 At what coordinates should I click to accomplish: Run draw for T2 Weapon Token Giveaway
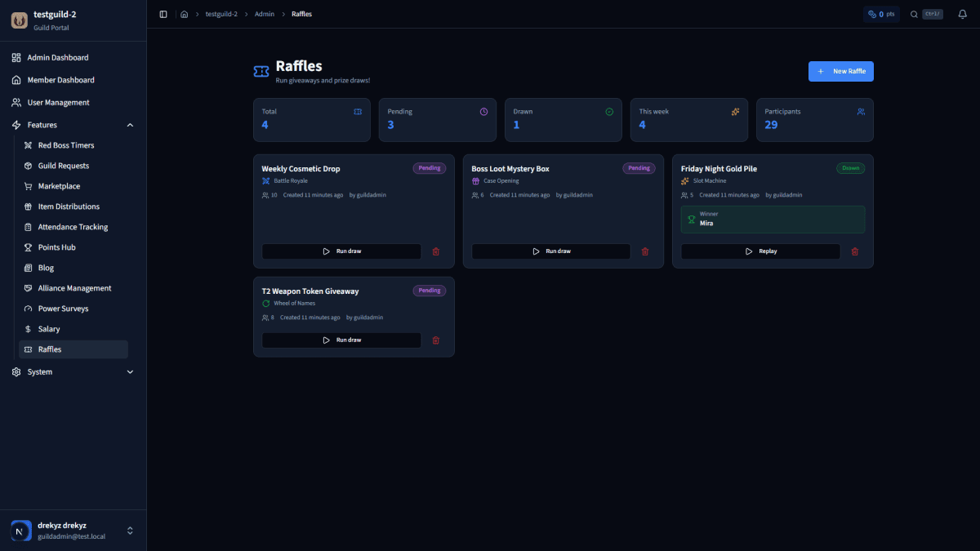click(x=341, y=340)
